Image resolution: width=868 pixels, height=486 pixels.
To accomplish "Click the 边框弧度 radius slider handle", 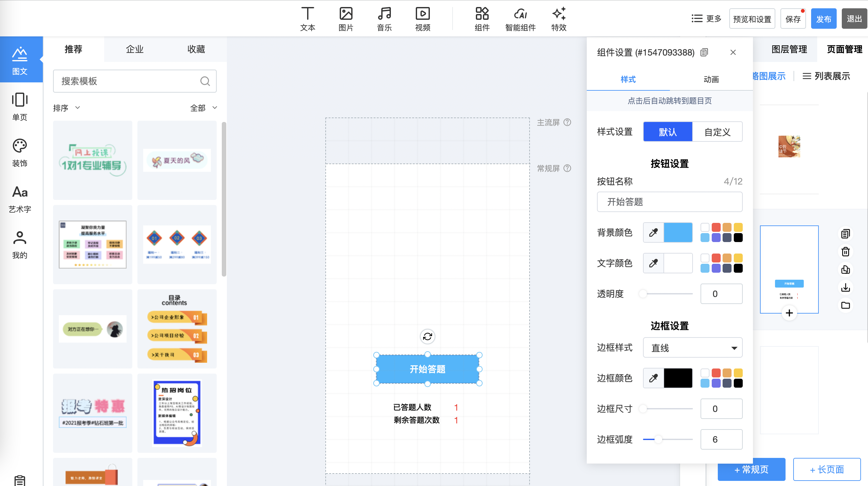I will point(658,439).
